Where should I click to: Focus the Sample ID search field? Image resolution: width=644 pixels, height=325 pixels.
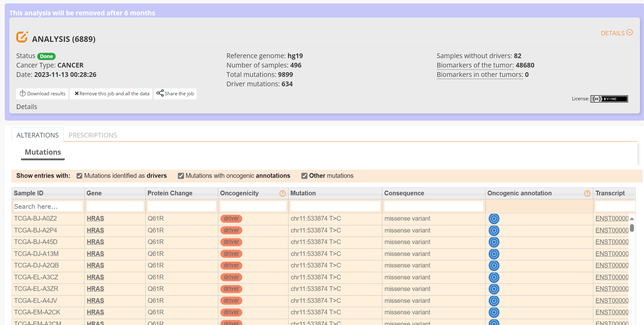pyautogui.click(x=48, y=206)
